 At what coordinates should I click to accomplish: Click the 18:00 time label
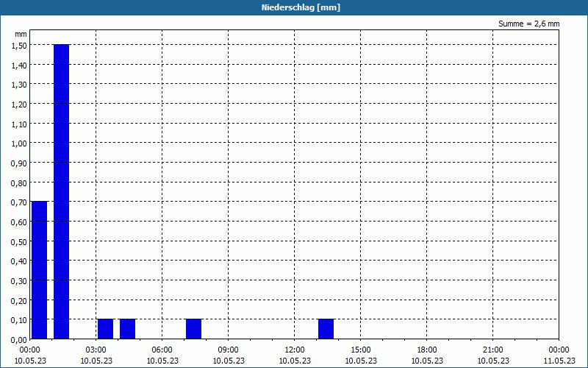pos(427,350)
